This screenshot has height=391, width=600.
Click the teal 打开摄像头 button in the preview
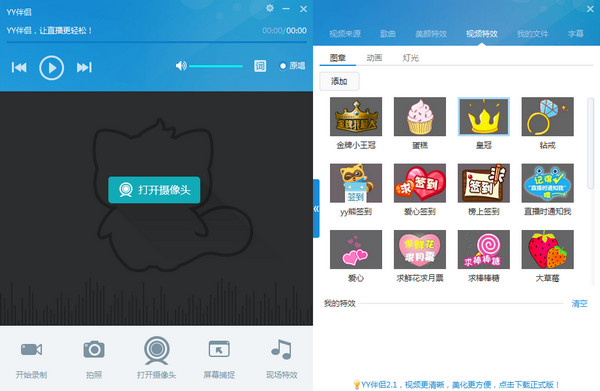pos(154,190)
